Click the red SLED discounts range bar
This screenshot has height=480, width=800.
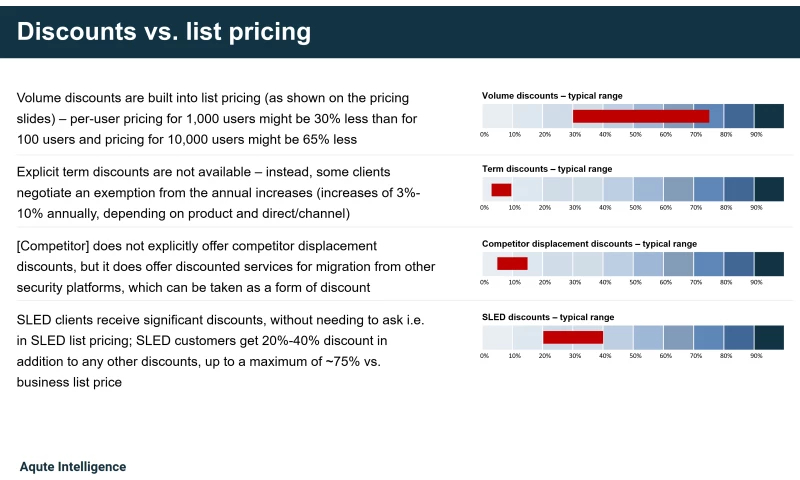573,337
